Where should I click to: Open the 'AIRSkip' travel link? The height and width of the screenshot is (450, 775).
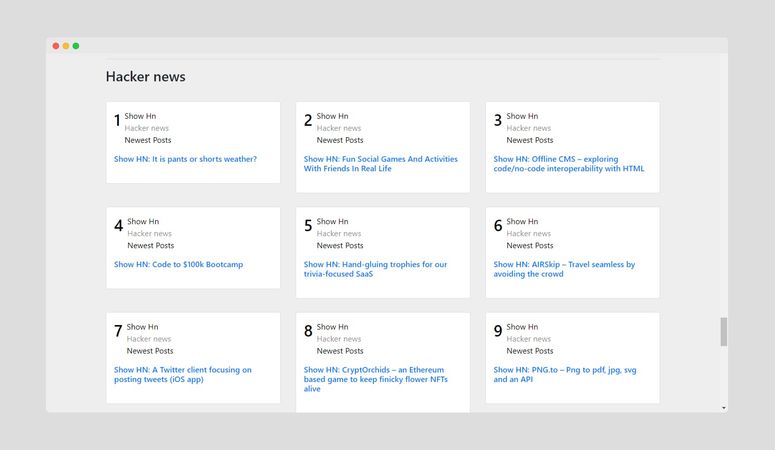[564, 269]
